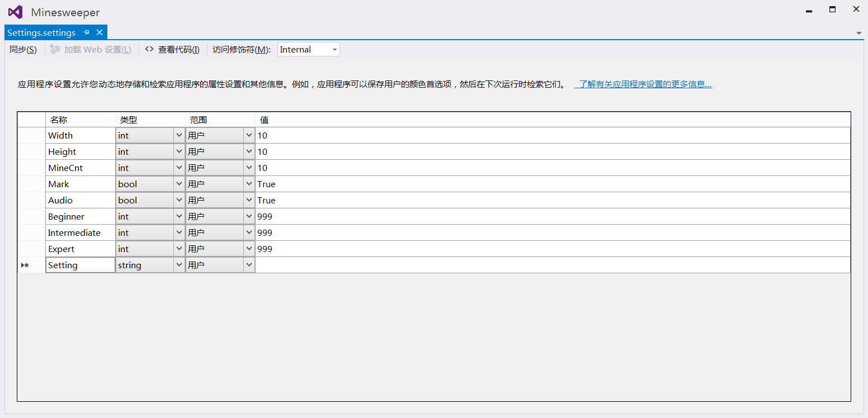Screen dimensions: 868x418
Task: Open type dropdown for Beginner row
Action: (179, 216)
